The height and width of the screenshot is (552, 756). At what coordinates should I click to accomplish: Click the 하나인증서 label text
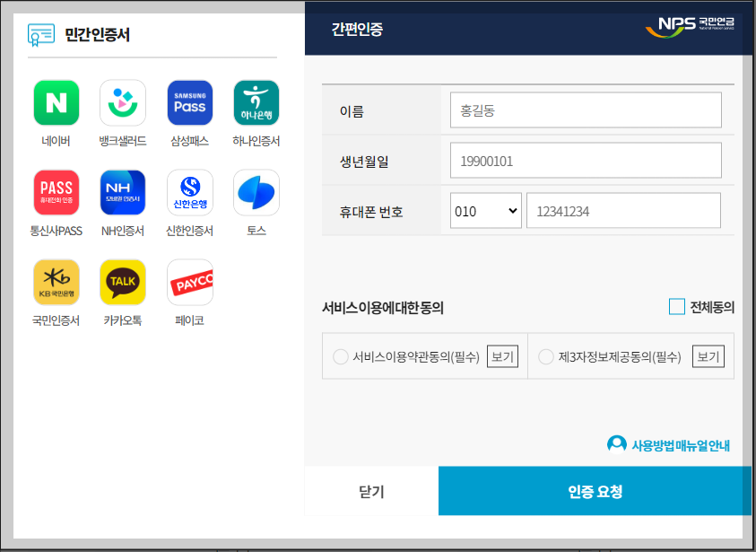(x=256, y=142)
